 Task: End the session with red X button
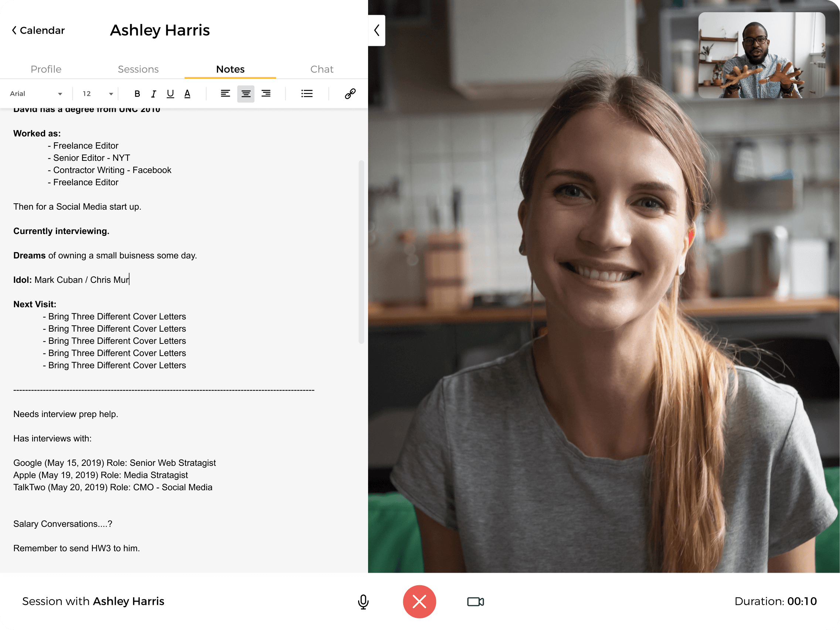[419, 602]
